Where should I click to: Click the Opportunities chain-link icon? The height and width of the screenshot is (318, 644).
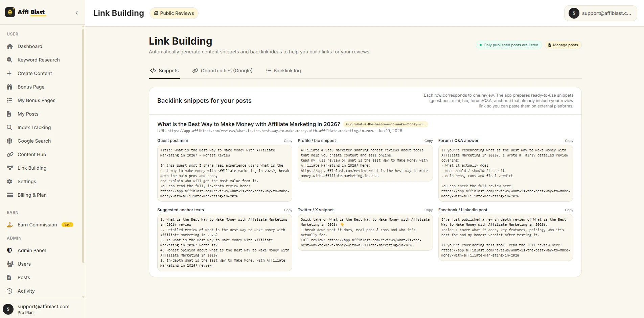[x=195, y=71]
